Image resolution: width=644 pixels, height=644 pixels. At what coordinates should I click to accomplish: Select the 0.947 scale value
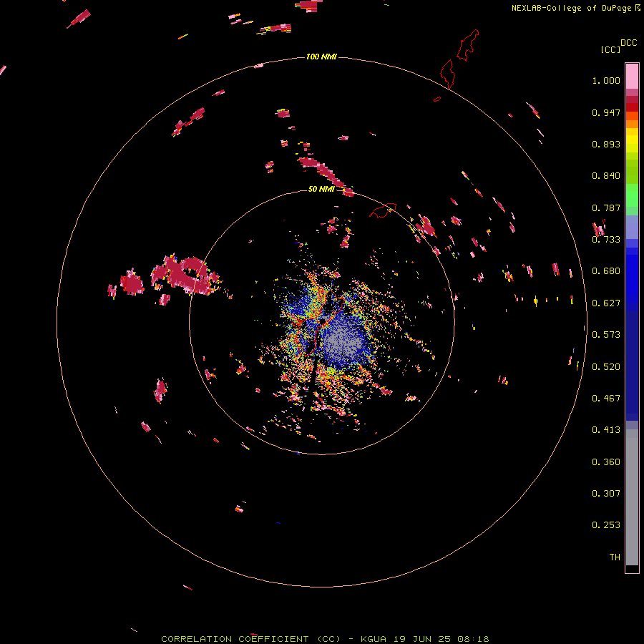pos(606,112)
